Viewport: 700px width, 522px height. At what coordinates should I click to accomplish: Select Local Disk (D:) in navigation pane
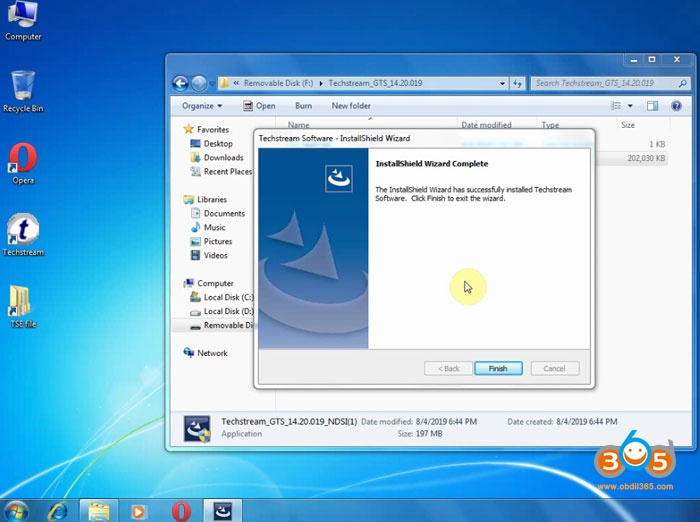[x=221, y=311]
